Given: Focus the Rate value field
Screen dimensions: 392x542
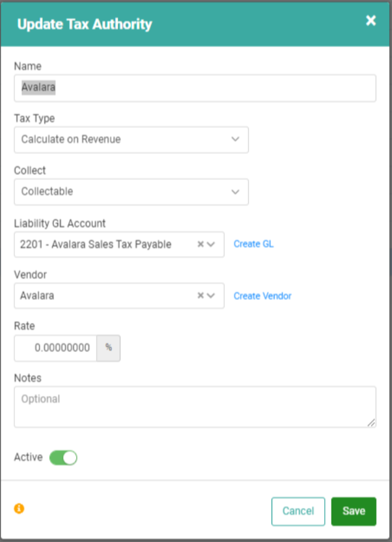Looking at the screenshot, I should [56, 348].
